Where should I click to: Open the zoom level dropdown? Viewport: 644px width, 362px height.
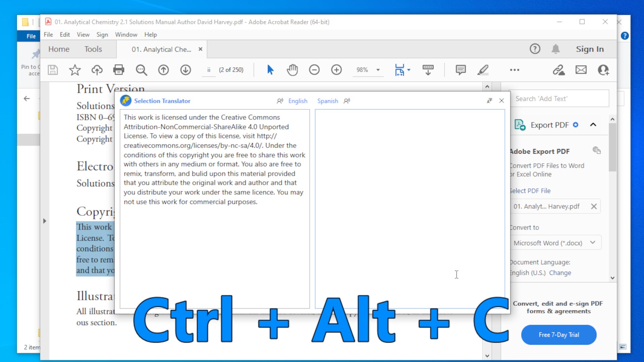click(x=378, y=70)
